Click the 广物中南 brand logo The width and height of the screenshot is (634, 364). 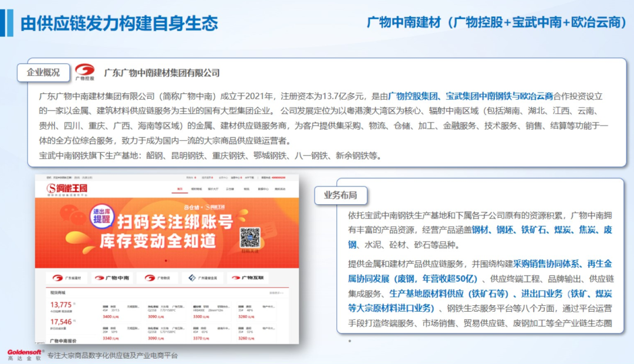tap(112, 278)
